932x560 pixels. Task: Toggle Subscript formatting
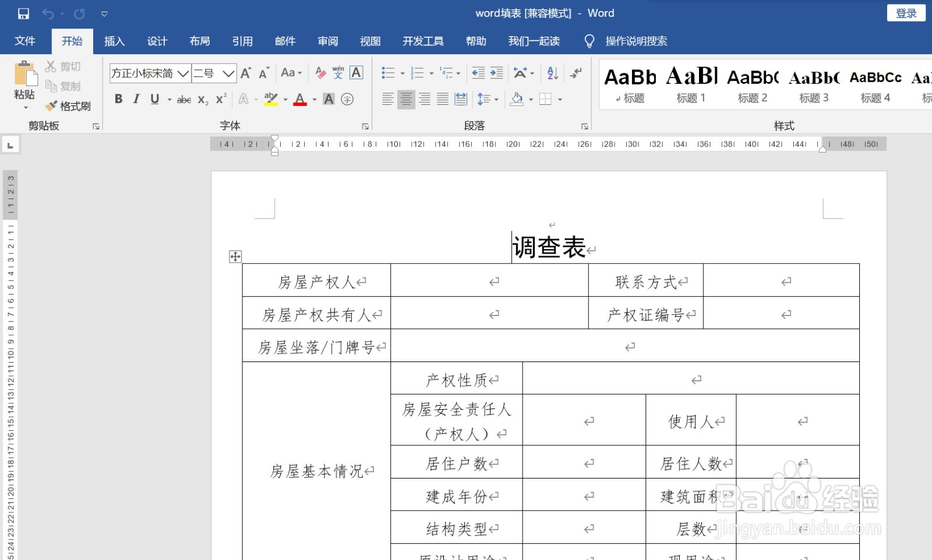point(203,100)
